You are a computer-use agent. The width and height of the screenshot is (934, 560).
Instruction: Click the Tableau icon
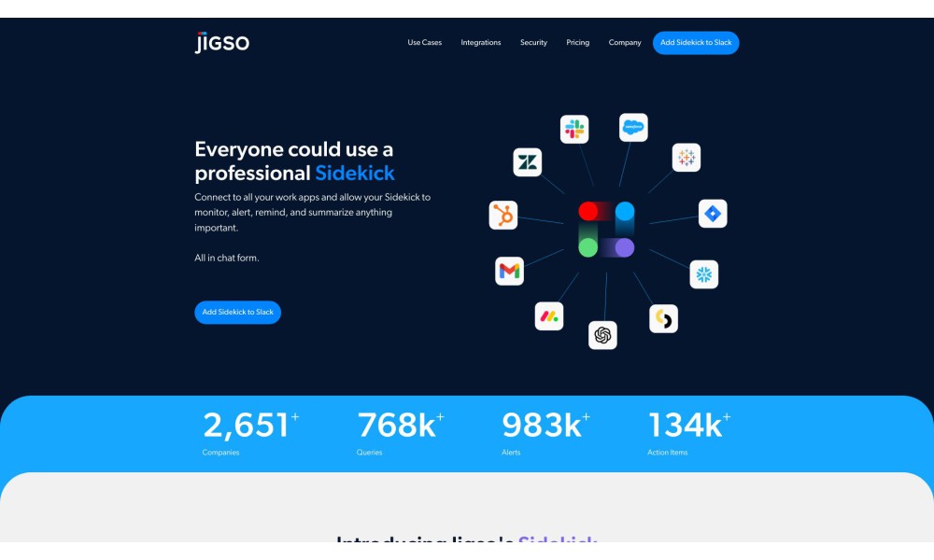point(686,158)
